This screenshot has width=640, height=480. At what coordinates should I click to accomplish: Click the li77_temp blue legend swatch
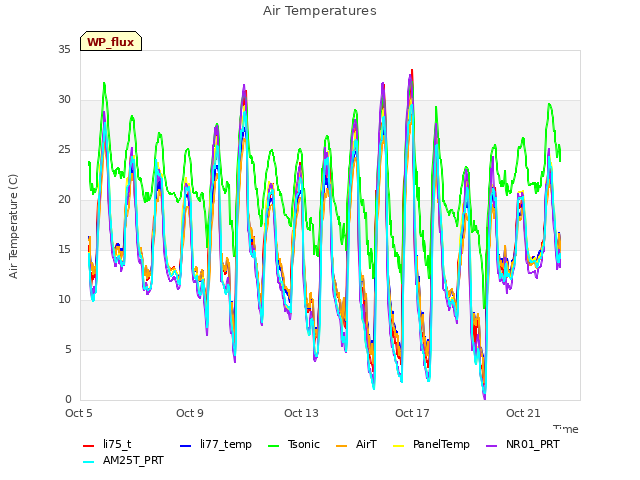pos(185,446)
